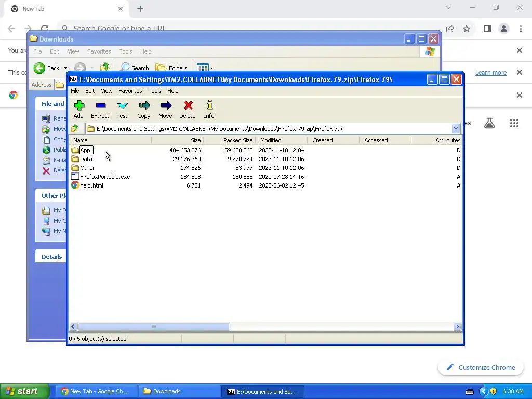Close the New Tab tab

(121, 9)
